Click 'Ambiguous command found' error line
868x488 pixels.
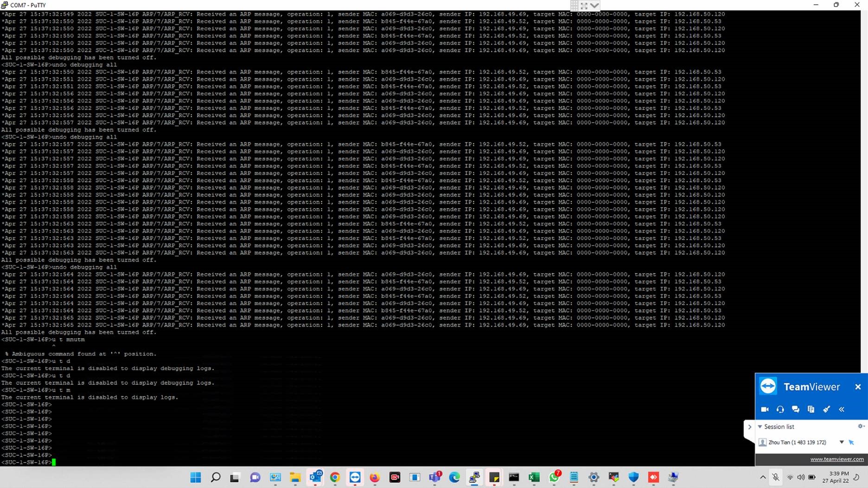pyautogui.click(x=81, y=354)
